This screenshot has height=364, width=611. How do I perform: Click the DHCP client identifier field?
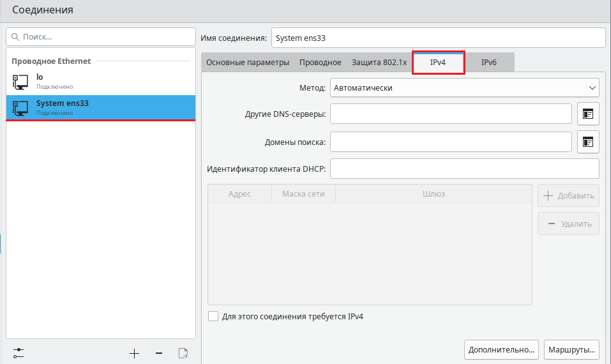[x=464, y=169]
